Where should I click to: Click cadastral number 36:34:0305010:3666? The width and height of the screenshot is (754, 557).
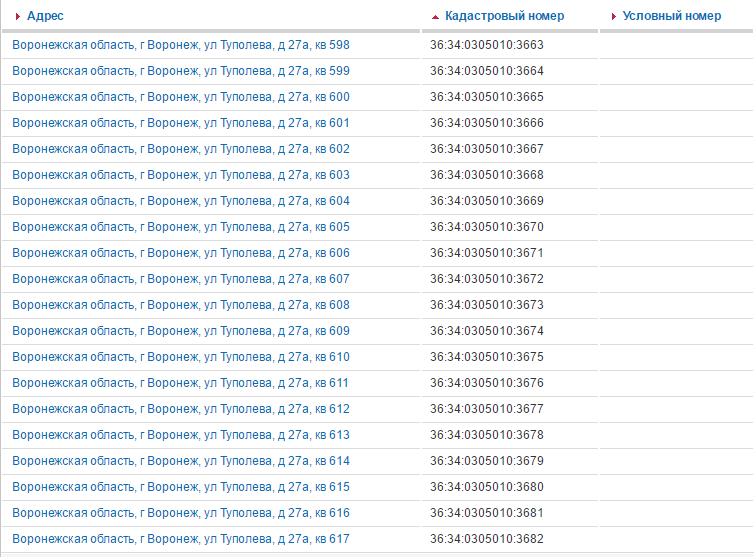coord(487,123)
